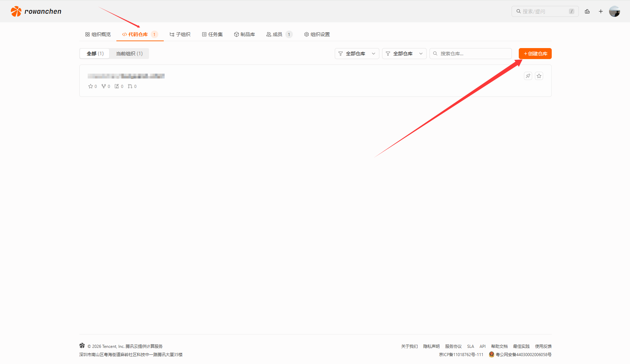This screenshot has height=364, width=630.
Task: Switch to the 全部 (1) filter
Action: (x=95, y=54)
